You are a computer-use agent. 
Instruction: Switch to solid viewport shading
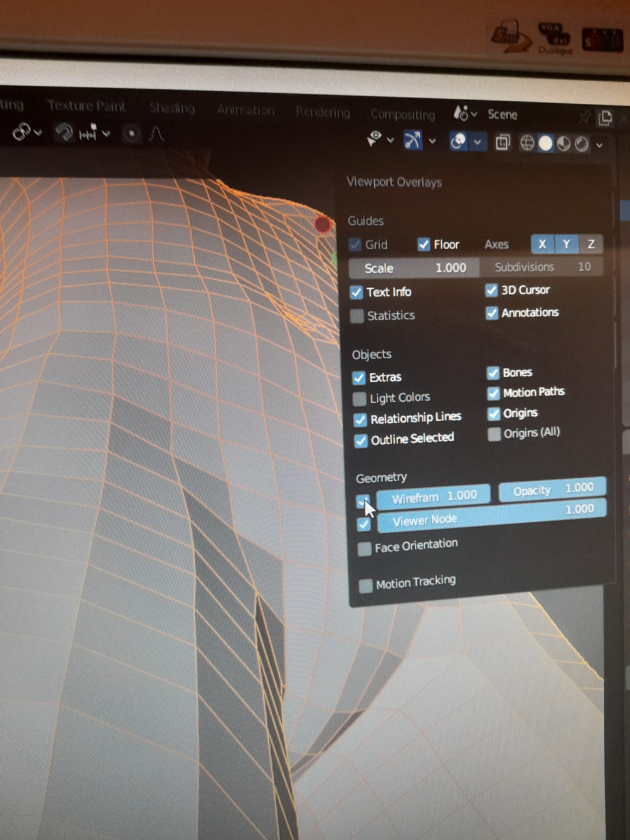click(545, 144)
